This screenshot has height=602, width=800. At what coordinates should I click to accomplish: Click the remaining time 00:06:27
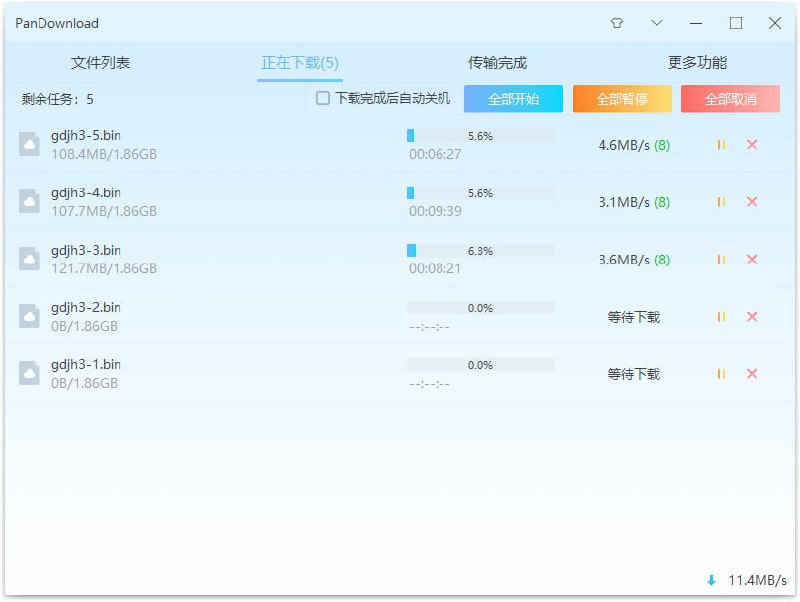point(435,154)
